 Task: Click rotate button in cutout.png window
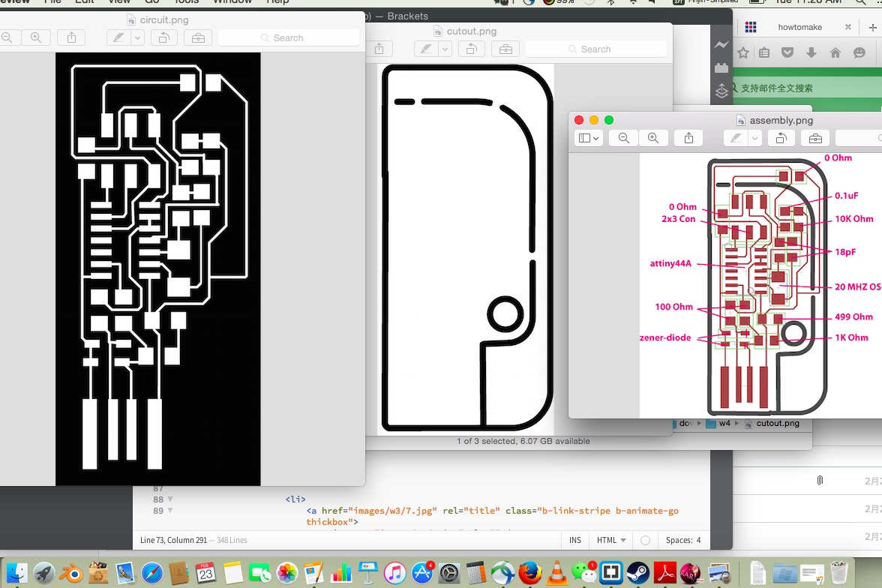click(472, 49)
